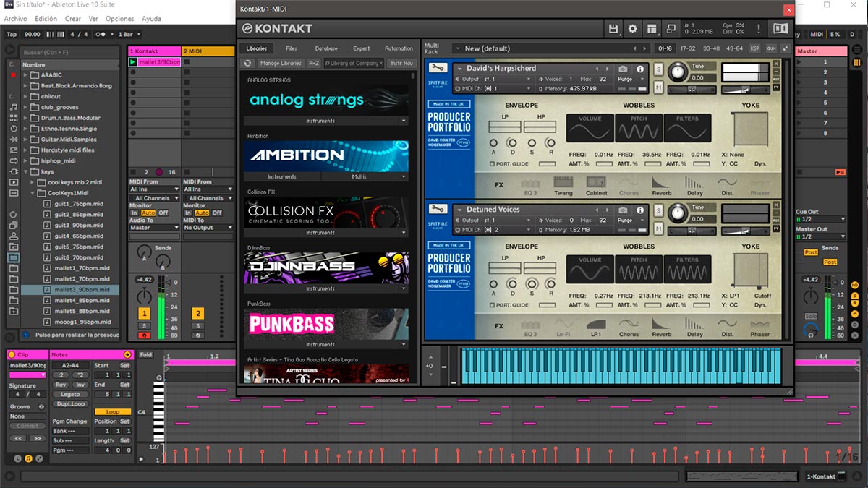Viewport: 868px width, 488px height.
Task: Enable the Loop switch in the Clip notes panel
Action: point(113,411)
